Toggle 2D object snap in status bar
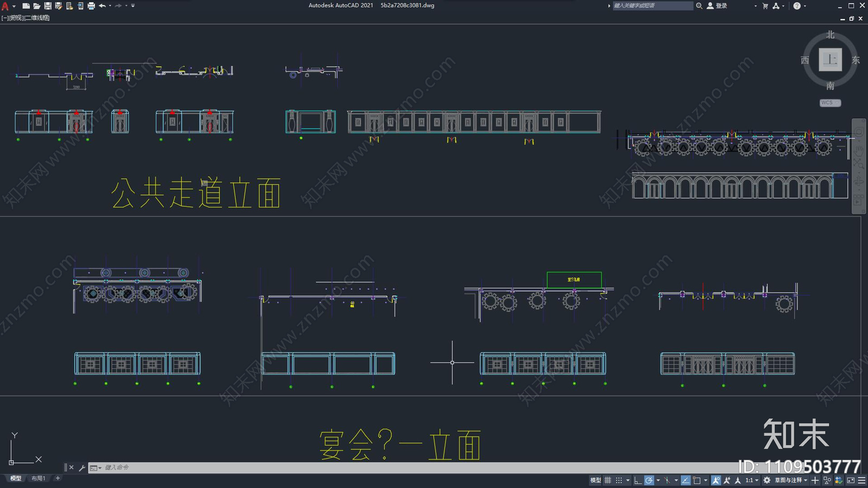Image resolution: width=868 pixels, height=488 pixels. (x=697, y=480)
